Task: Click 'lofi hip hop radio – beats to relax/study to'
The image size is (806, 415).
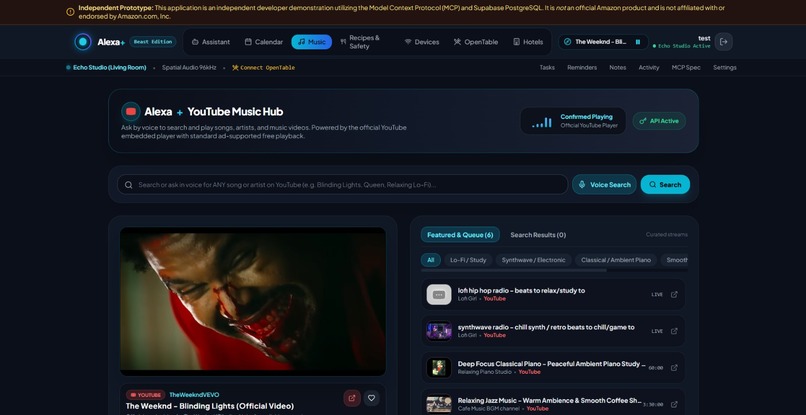Action: 521,291
